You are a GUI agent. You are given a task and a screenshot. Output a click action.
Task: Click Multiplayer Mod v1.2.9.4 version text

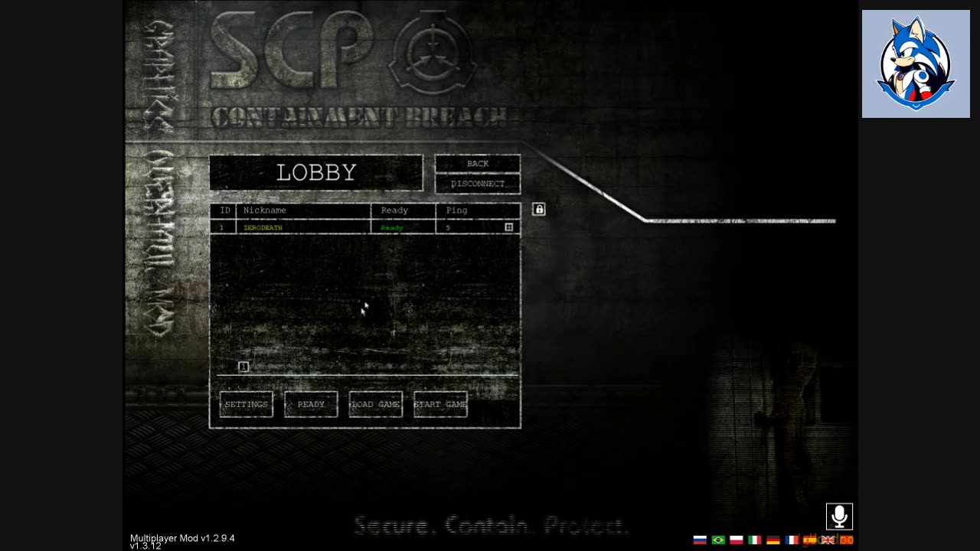pyautogui.click(x=182, y=538)
